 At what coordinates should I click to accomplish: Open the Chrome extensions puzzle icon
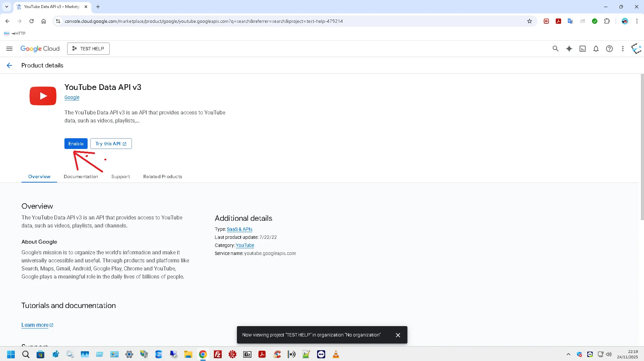pyautogui.click(x=607, y=21)
